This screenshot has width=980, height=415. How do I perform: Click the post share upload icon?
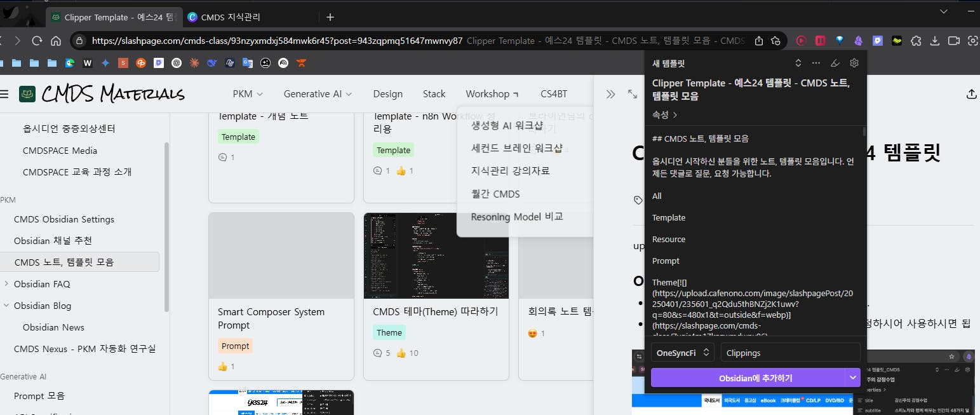(971, 94)
